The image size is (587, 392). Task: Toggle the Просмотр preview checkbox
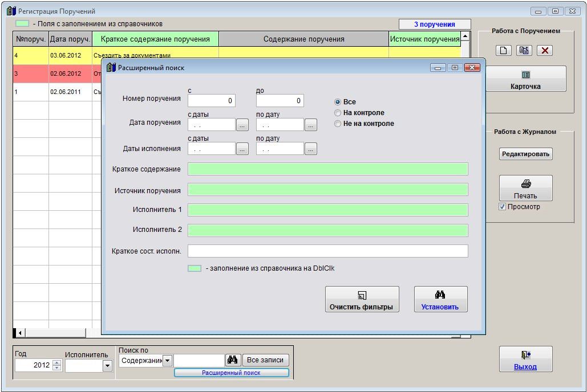tap(503, 207)
